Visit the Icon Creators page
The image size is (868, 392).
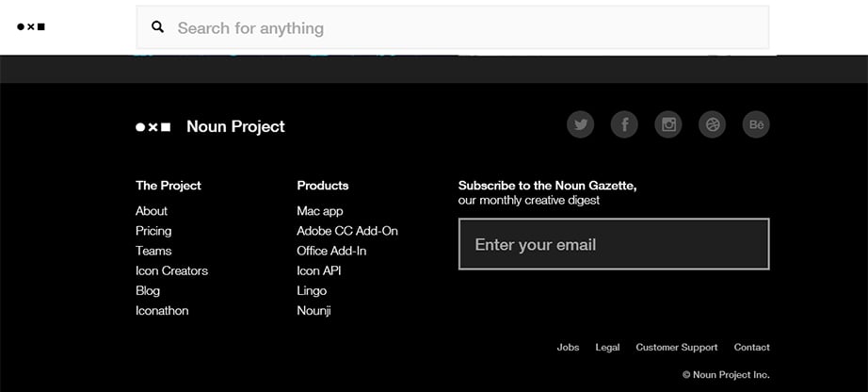171,270
